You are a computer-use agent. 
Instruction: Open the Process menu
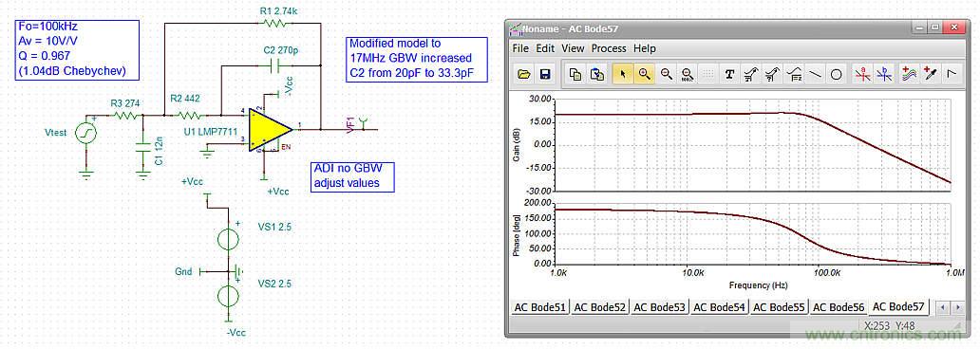coord(609,48)
